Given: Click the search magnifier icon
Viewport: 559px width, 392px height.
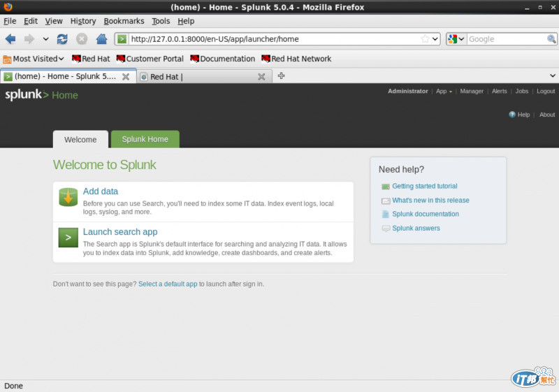Looking at the screenshot, I should (x=551, y=39).
